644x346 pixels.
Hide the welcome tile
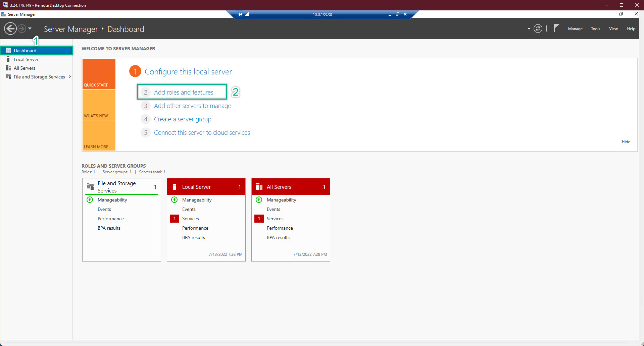626,142
